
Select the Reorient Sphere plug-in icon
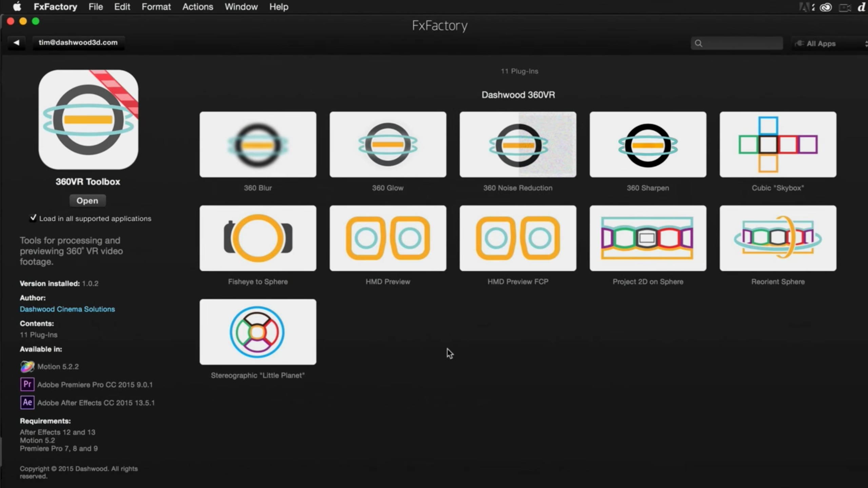(778, 238)
